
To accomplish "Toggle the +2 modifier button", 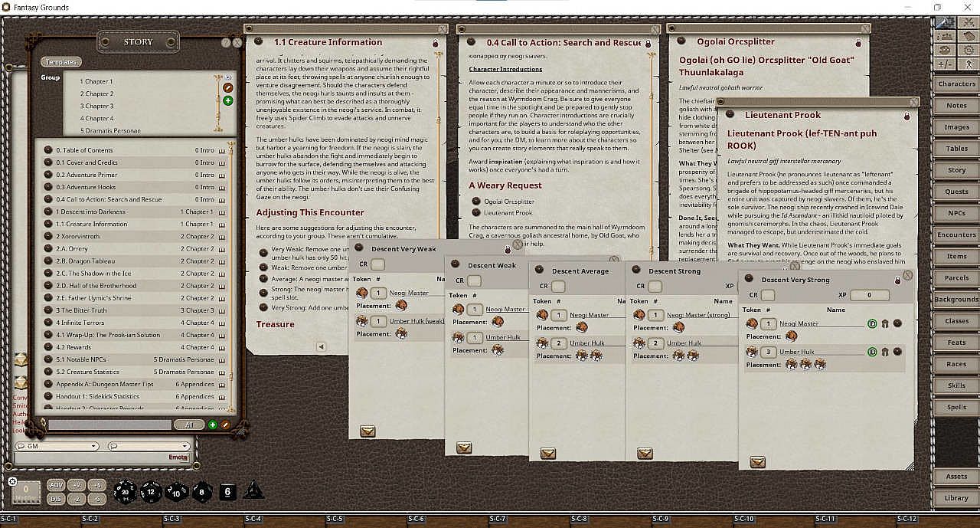I will click(76, 485).
